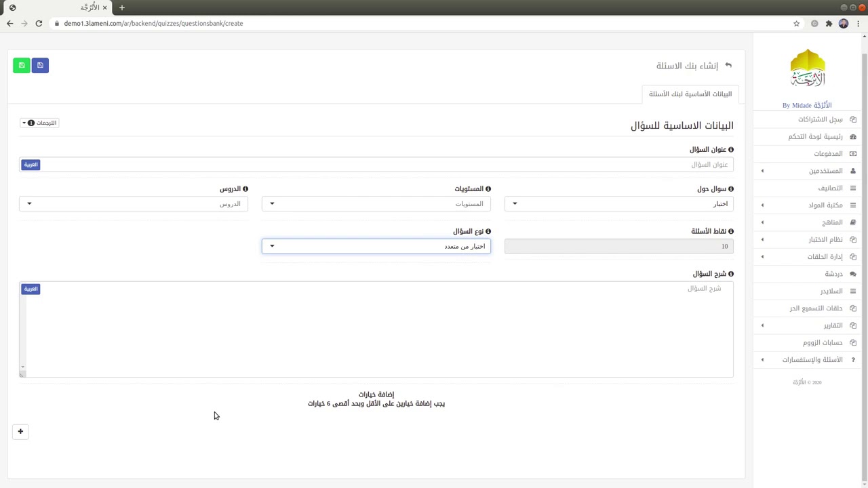868x488 pixels.
Task: Click the info icon beside المستويات label
Action: [x=488, y=189]
